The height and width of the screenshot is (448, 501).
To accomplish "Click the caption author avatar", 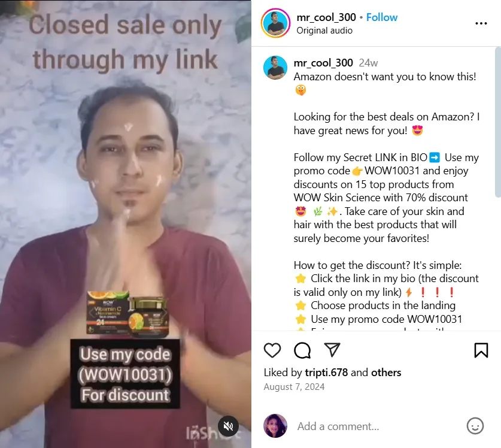I will [275, 68].
